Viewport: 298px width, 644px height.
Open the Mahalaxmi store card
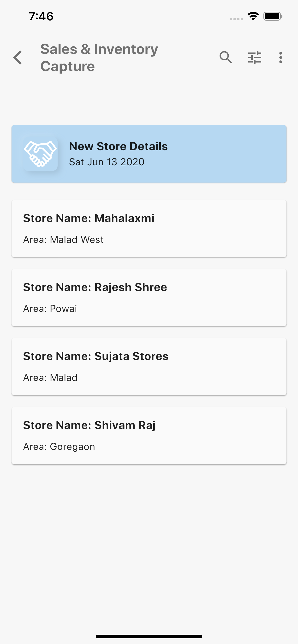149,229
